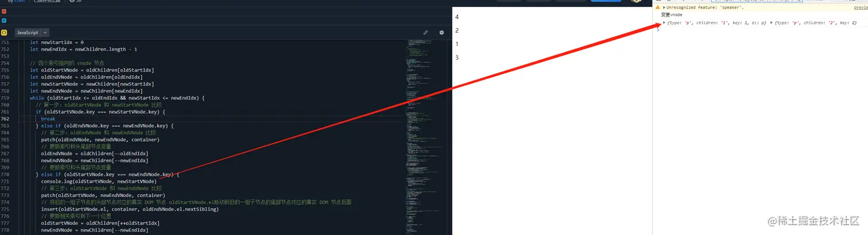Open the CSS editor panel icon
This screenshot has height=235, width=868.
click(4, 20)
